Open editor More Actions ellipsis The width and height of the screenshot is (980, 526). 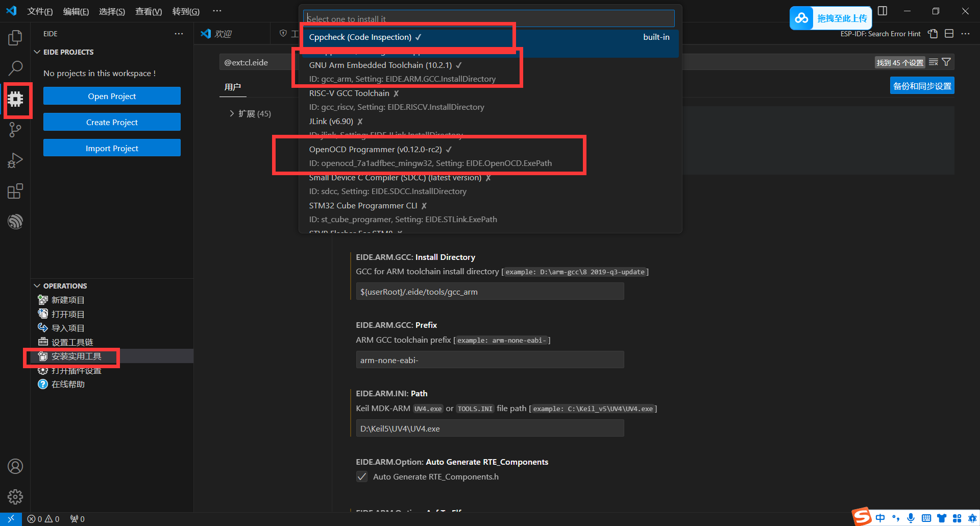click(x=965, y=34)
